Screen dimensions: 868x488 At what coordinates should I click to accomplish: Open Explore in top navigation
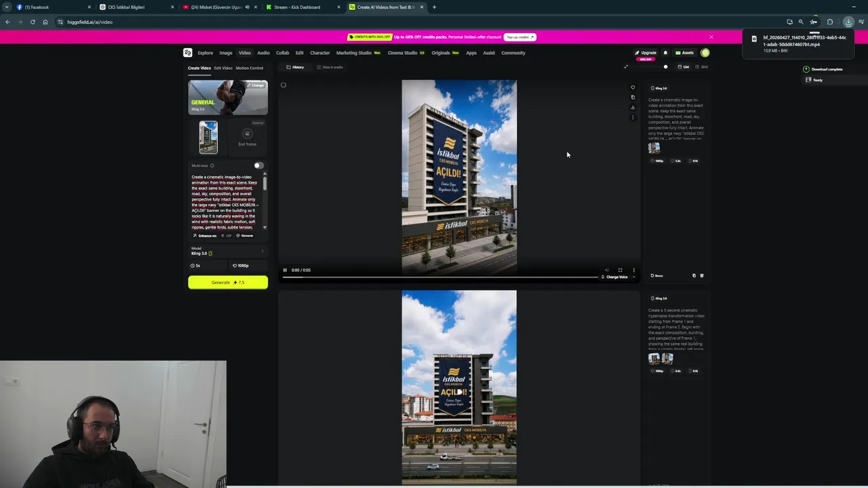(205, 53)
